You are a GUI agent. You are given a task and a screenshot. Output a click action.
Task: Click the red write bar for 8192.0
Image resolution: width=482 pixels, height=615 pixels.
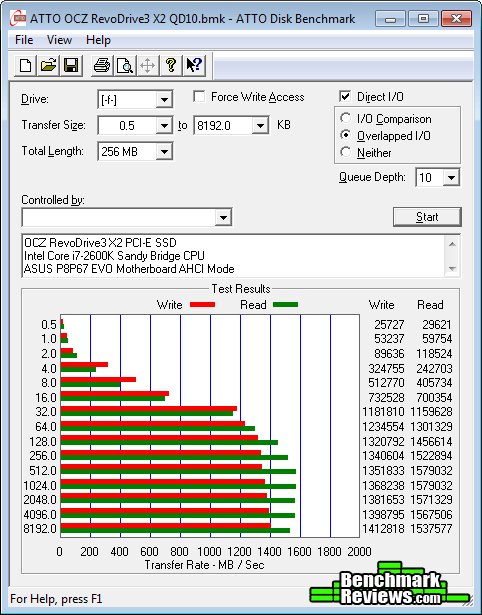166,526
